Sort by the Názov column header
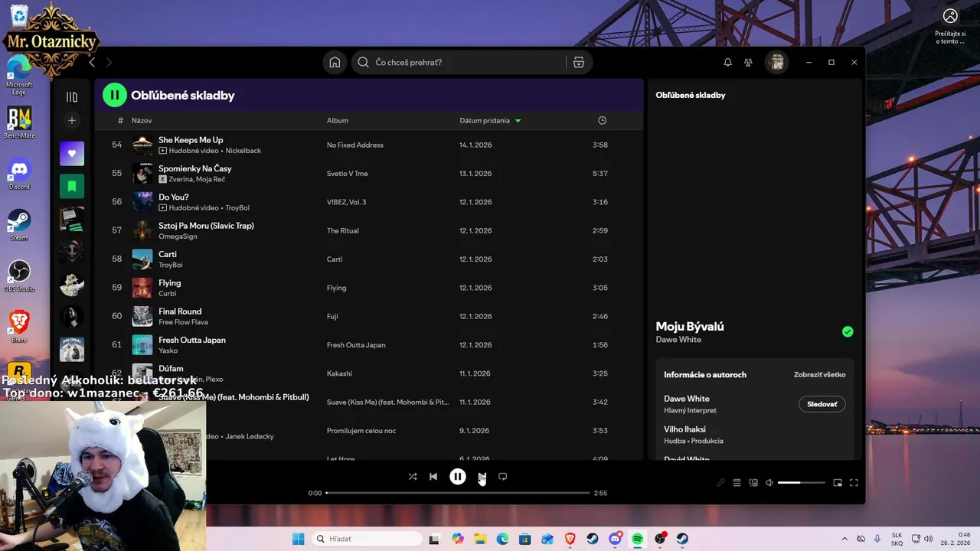This screenshot has width=980, height=551. (142, 121)
